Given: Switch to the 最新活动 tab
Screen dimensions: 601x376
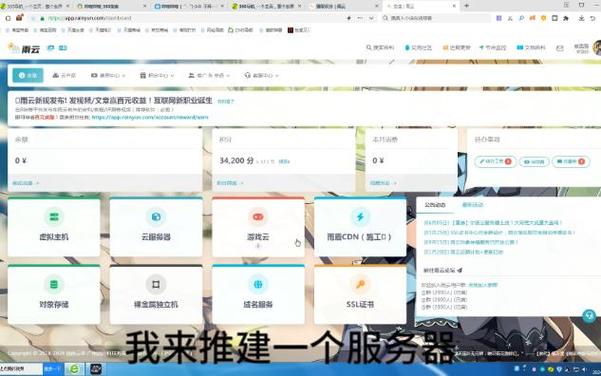Looking at the screenshot, I should click(472, 205).
